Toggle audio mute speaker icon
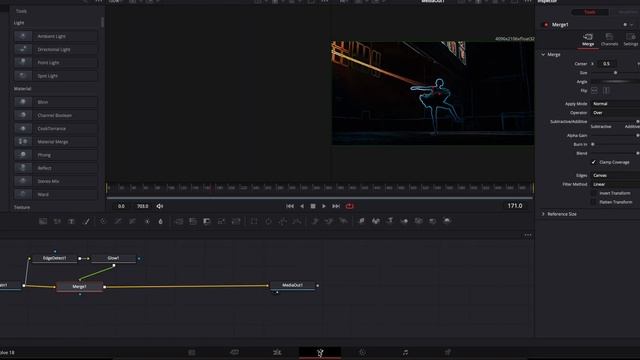Screen dimensions: 640x360 click(x=160, y=206)
